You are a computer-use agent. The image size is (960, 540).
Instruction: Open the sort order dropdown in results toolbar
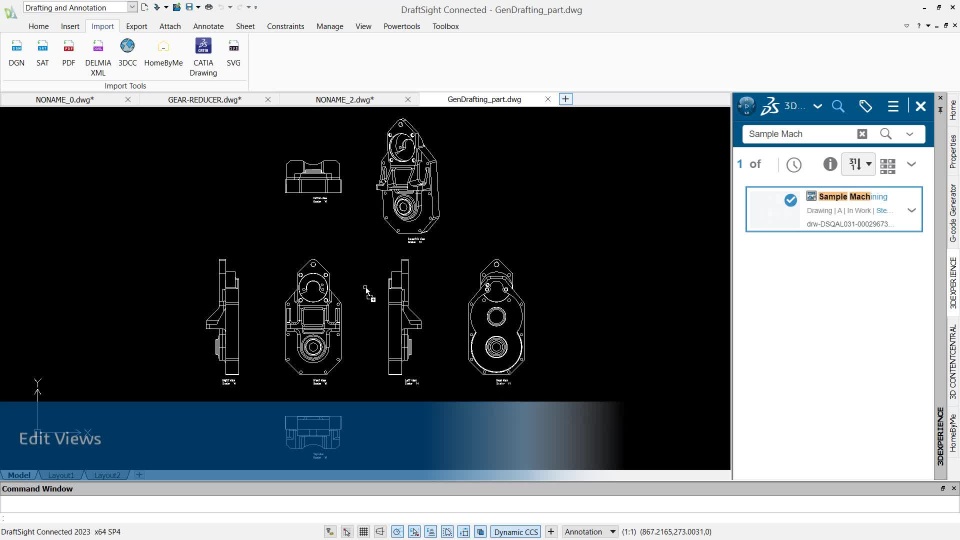858,164
